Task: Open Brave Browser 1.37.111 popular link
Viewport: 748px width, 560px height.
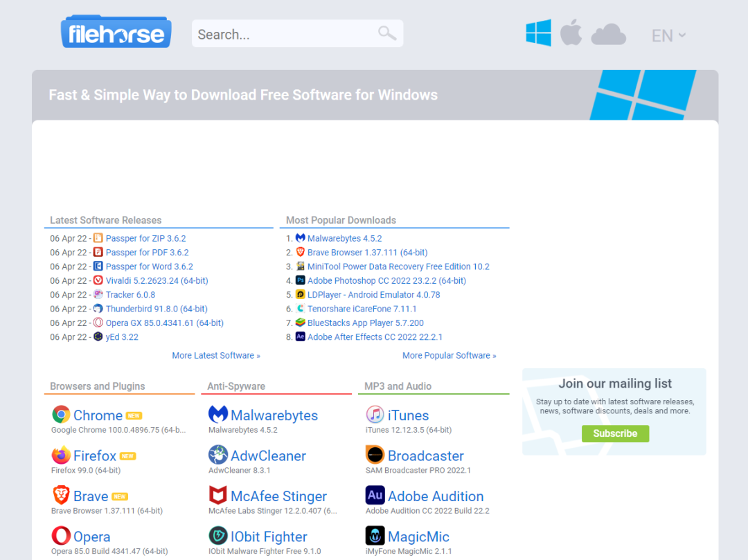Action: [367, 253]
